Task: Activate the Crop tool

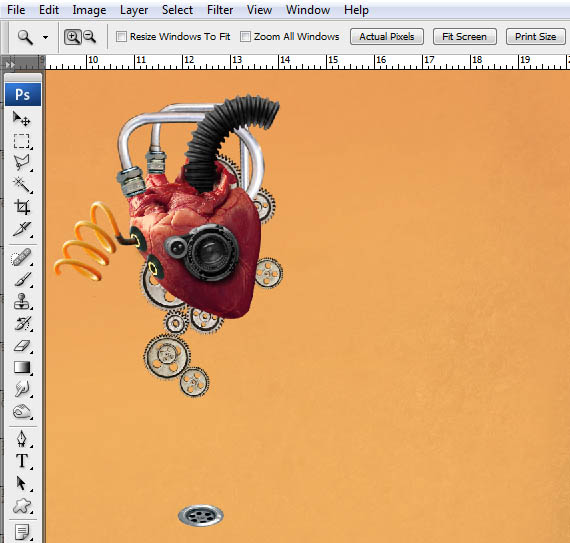Action: tap(22, 207)
